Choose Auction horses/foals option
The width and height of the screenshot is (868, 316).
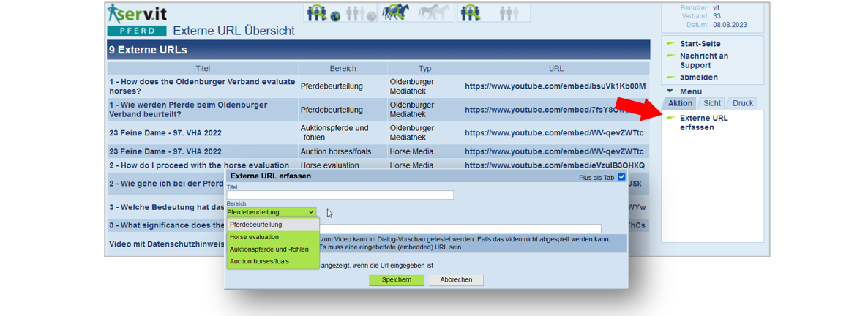tap(273, 261)
